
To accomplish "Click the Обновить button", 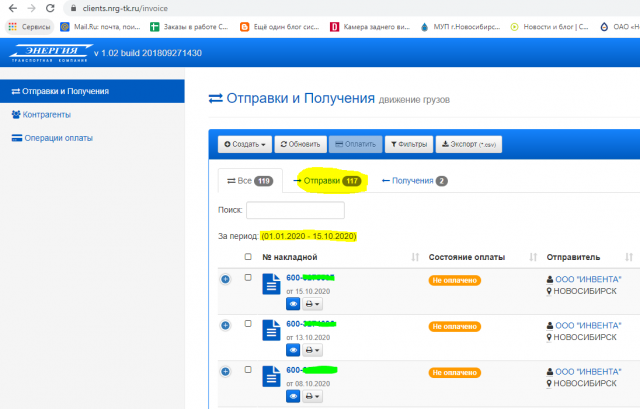I will pos(299,144).
